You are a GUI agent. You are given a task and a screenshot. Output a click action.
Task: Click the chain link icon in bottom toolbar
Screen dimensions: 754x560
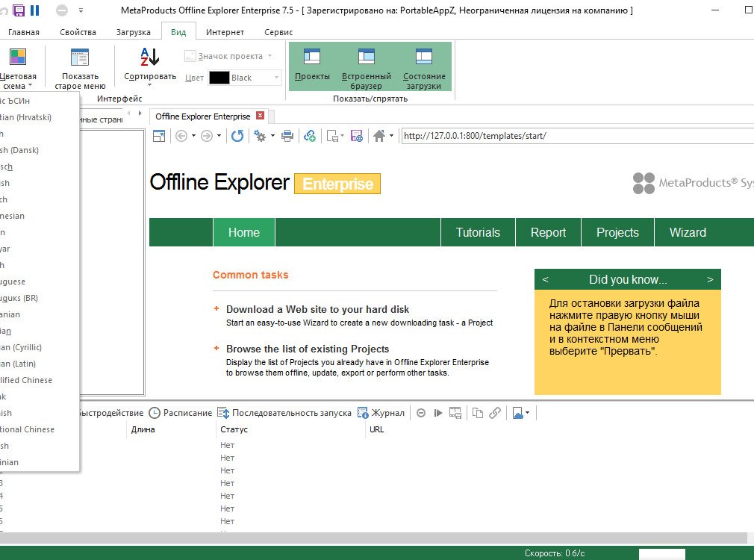(x=495, y=413)
